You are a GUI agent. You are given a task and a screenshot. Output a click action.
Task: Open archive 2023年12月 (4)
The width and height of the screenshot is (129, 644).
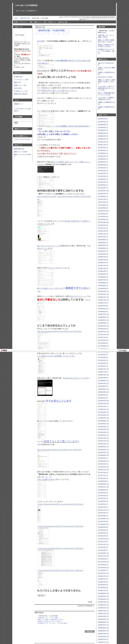tap(103, 142)
